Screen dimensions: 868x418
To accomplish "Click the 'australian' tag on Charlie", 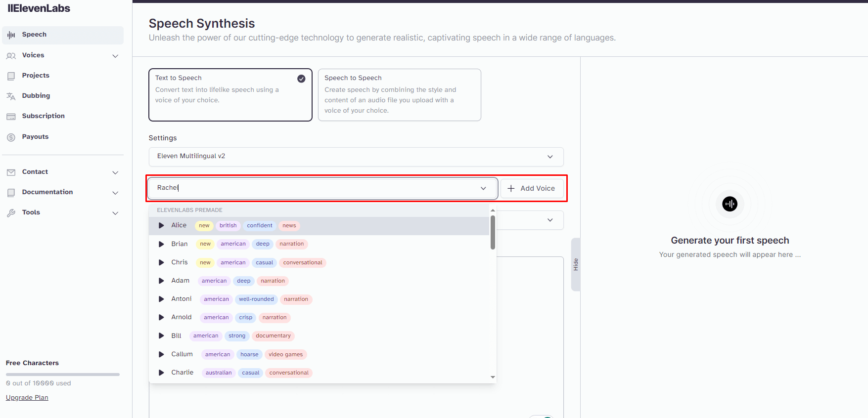I will coord(219,373).
